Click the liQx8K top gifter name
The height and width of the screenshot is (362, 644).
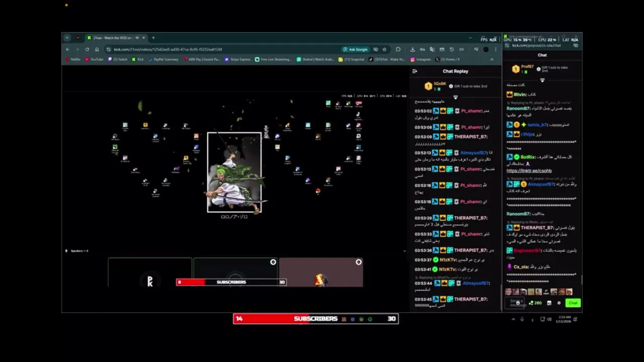pos(440,83)
